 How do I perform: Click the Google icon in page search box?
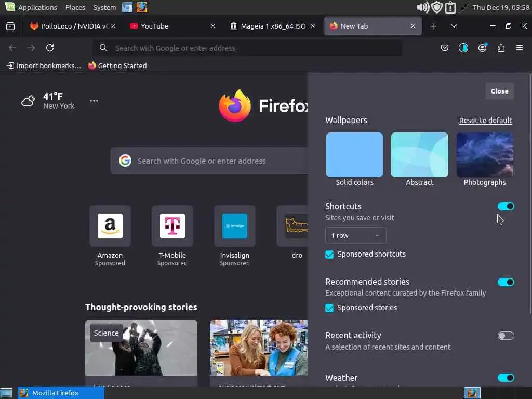click(125, 161)
